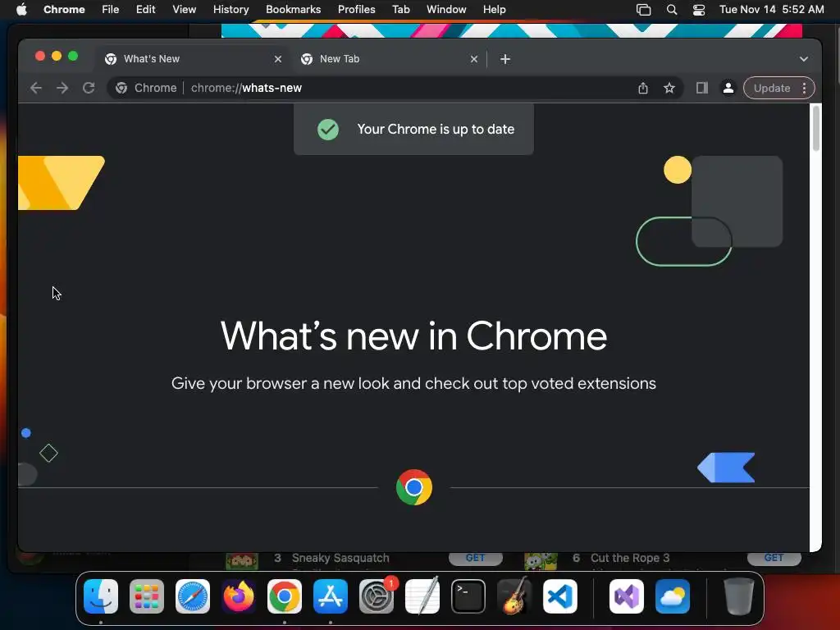The image size is (840, 630).
Task: Open the Trash in the dock
Action: click(739, 596)
